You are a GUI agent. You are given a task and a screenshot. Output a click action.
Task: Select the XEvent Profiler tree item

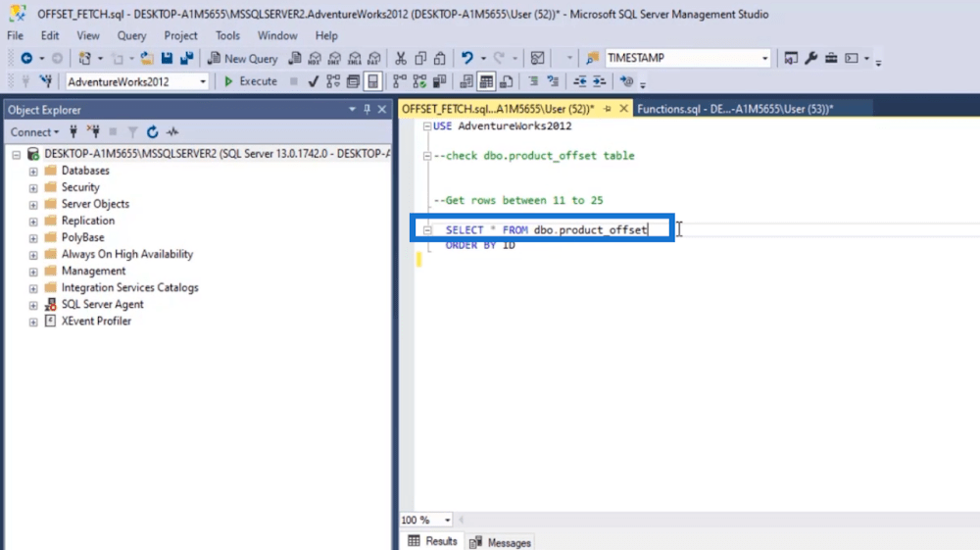[x=96, y=322]
